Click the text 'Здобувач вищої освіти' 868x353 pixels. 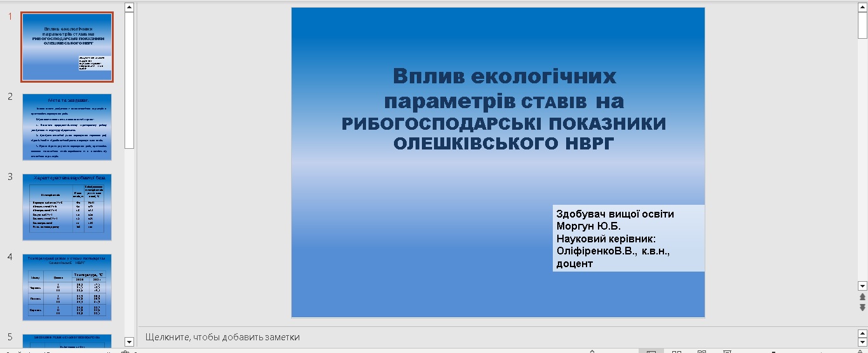(x=615, y=214)
